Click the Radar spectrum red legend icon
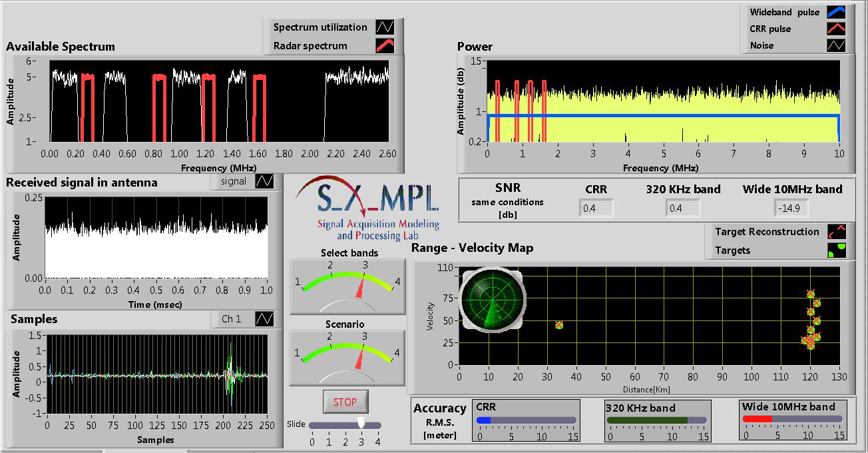This screenshot has width=868, height=453. click(385, 46)
